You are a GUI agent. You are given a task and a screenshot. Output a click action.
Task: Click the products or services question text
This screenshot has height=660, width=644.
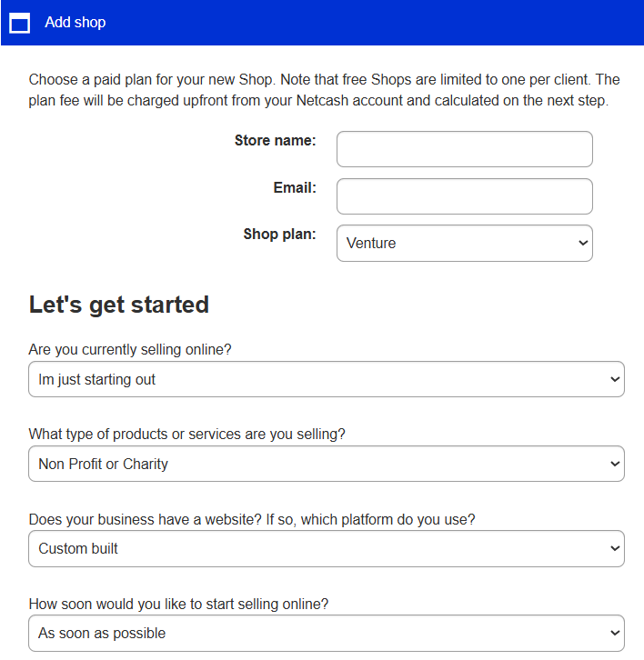[x=186, y=435]
